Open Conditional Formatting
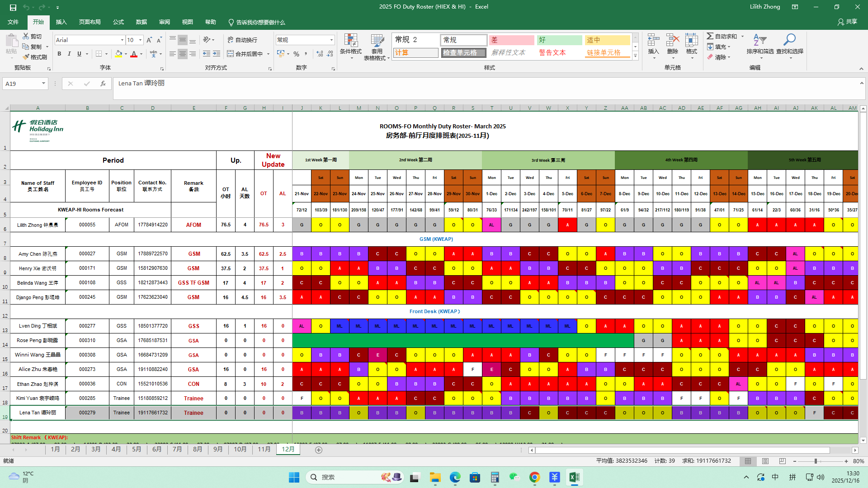The image size is (868, 488). (x=350, y=41)
